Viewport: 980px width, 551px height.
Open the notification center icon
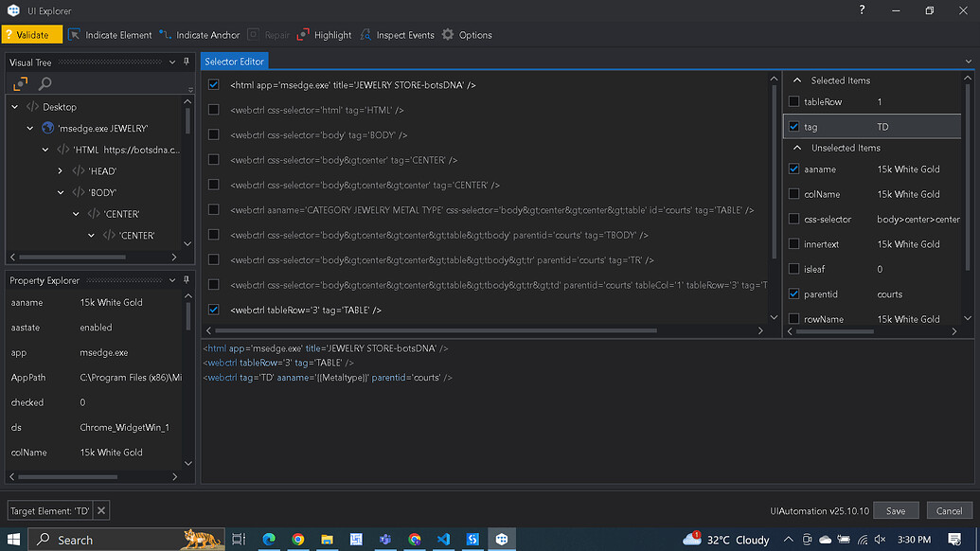coord(954,539)
